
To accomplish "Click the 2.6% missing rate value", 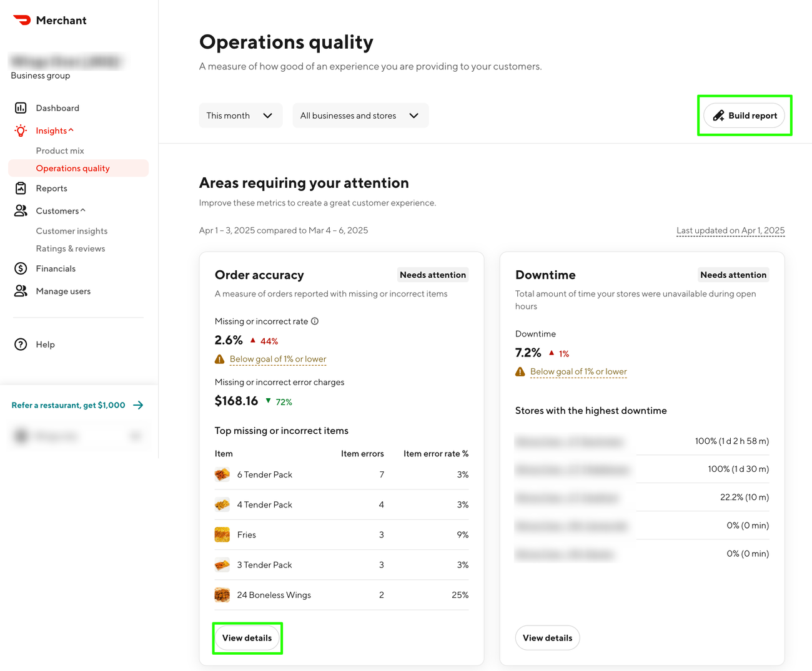I will [229, 340].
